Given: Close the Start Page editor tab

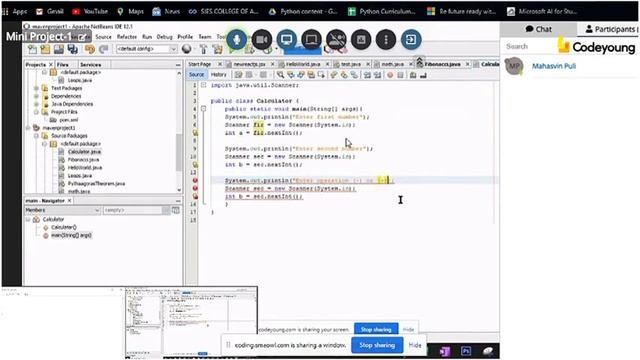Looking at the screenshot, I should click(220, 64).
